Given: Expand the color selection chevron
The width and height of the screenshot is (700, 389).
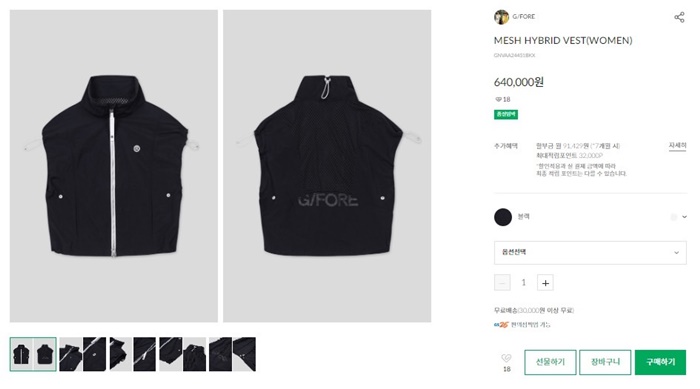Looking at the screenshot, I should (684, 217).
